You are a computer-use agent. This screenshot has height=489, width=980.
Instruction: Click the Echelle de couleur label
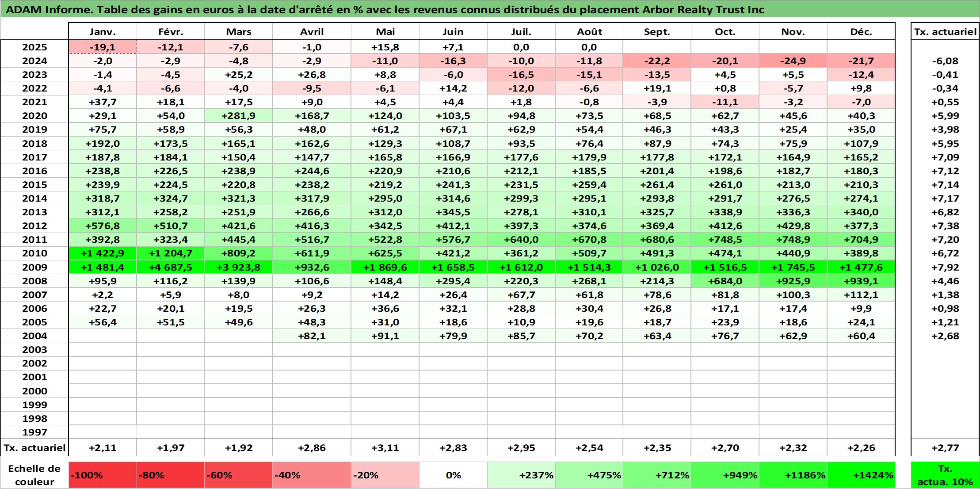34,475
